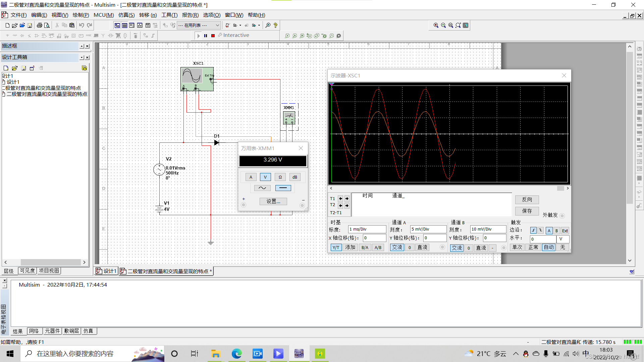Click the spreadsheet view toolbar icon
The width and height of the screenshot is (644, 362).
pyautogui.click(x=124, y=25)
